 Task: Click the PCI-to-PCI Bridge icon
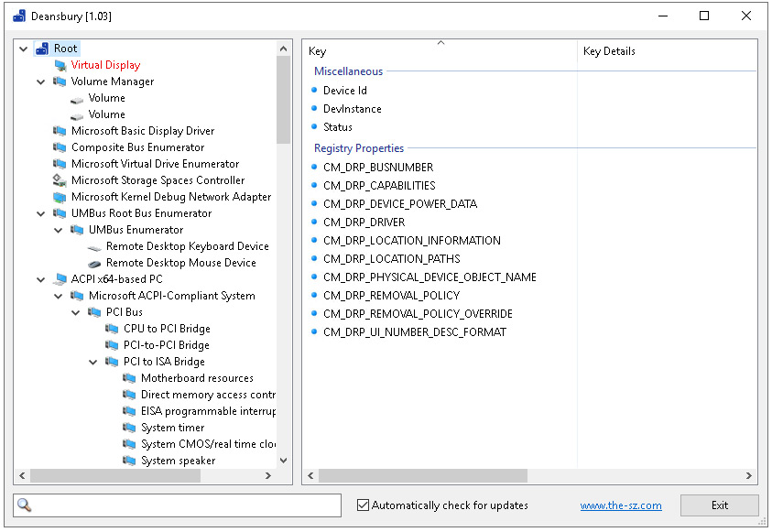[112, 345]
